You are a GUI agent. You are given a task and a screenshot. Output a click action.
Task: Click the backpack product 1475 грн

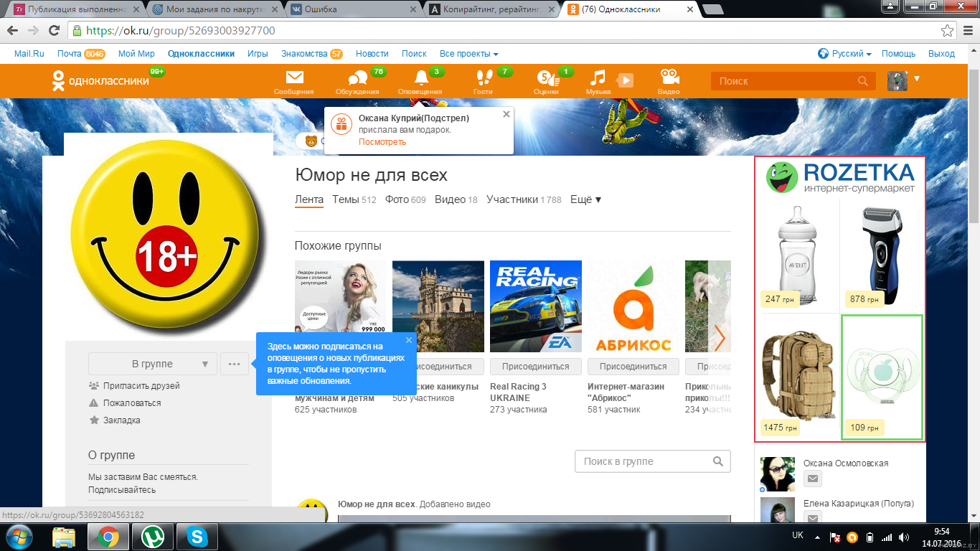tap(798, 377)
